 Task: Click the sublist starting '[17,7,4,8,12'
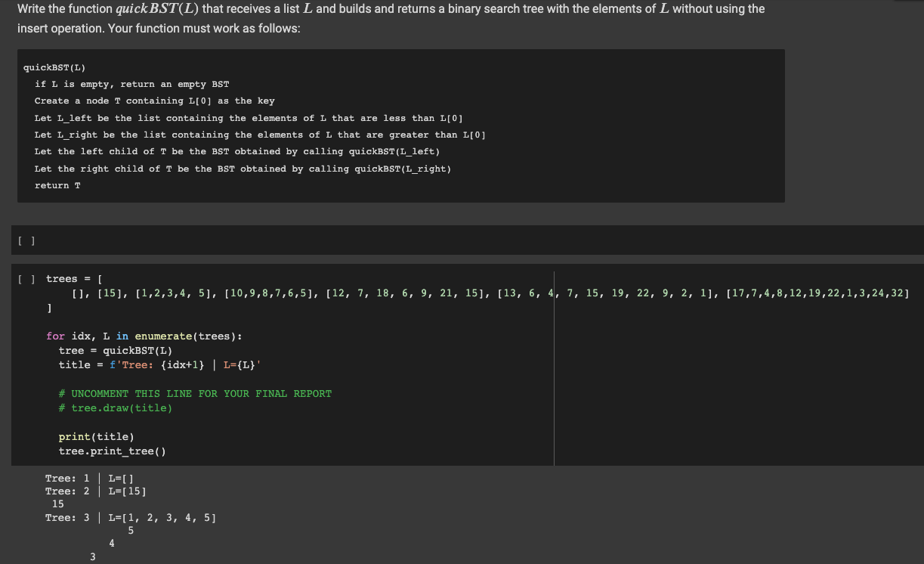pyautogui.click(x=817, y=293)
